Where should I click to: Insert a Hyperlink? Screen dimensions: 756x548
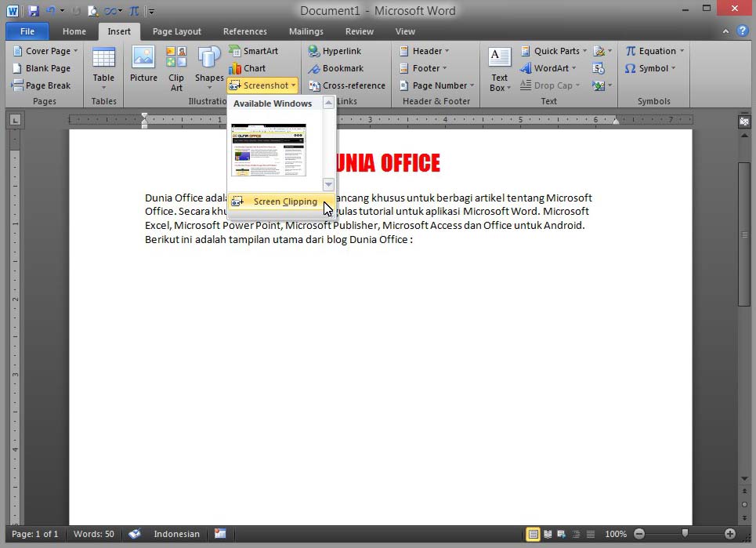click(335, 51)
